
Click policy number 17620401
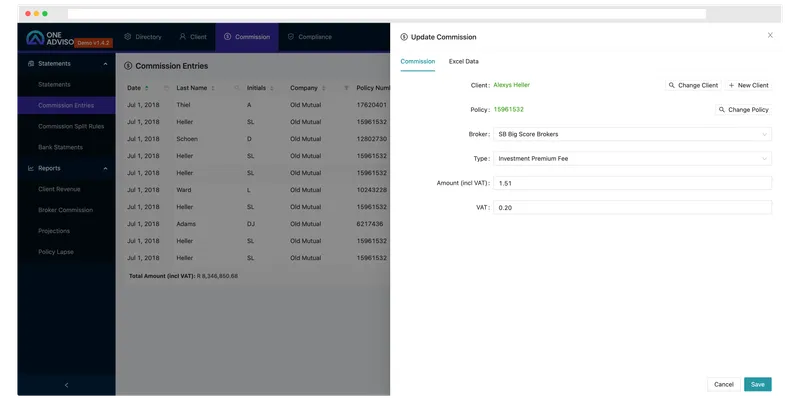click(371, 105)
